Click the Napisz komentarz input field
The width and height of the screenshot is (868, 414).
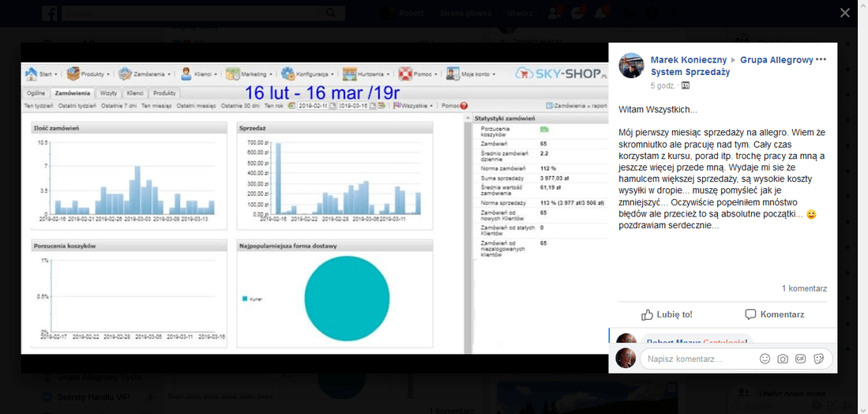point(695,359)
